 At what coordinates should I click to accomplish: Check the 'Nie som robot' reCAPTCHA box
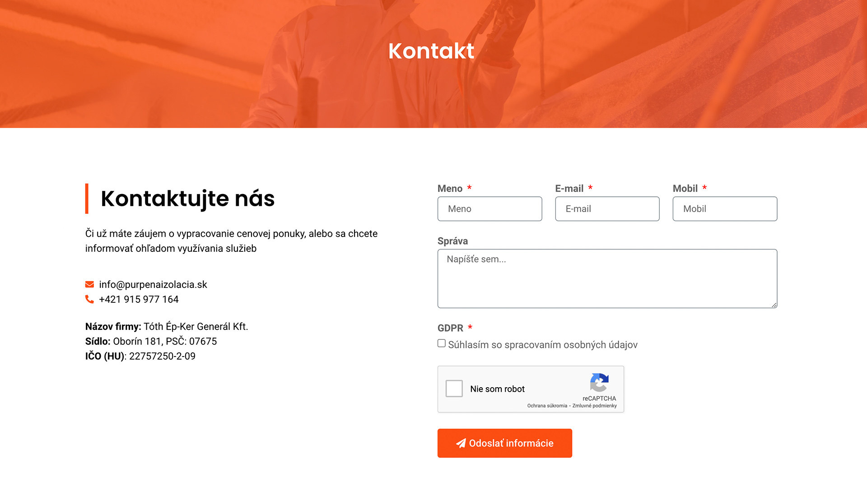[x=454, y=388]
